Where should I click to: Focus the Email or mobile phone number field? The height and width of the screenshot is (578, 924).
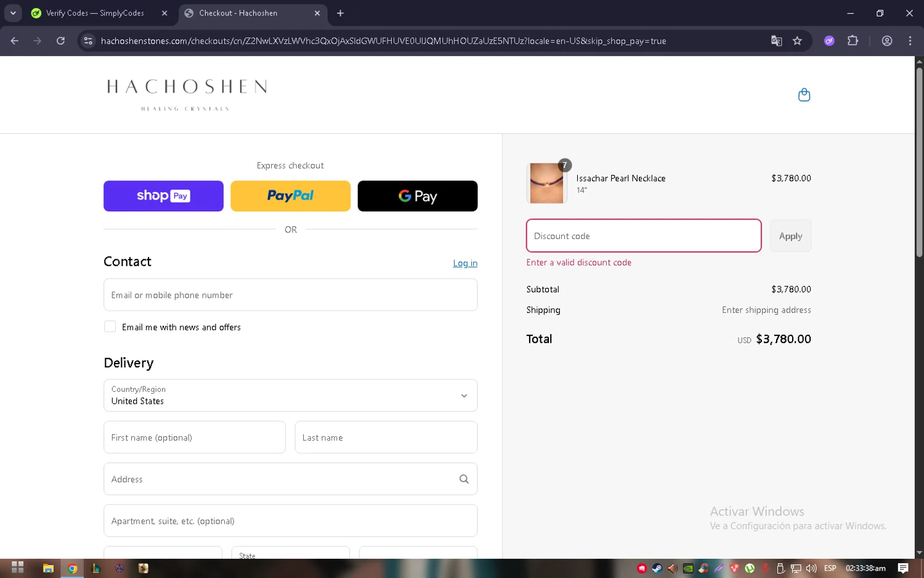(290, 295)
